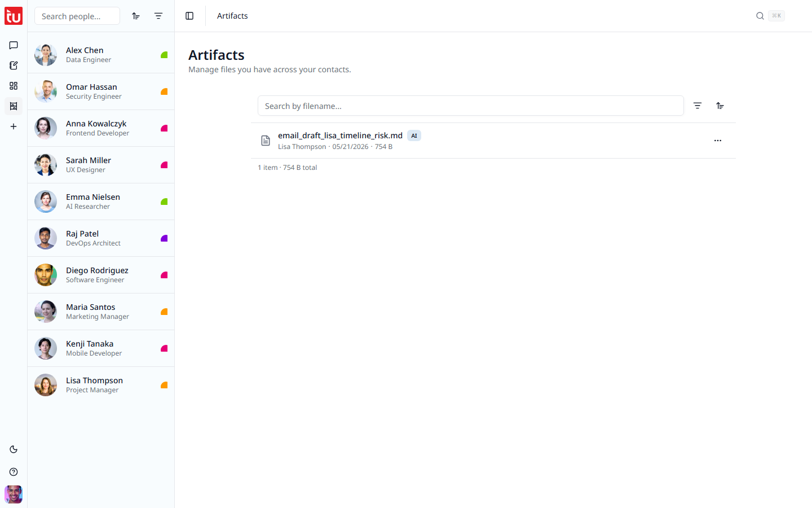Open Lisa Thompson's conversation
The width and height of the screenshot is (812, 508).
[x=101, y=385]
